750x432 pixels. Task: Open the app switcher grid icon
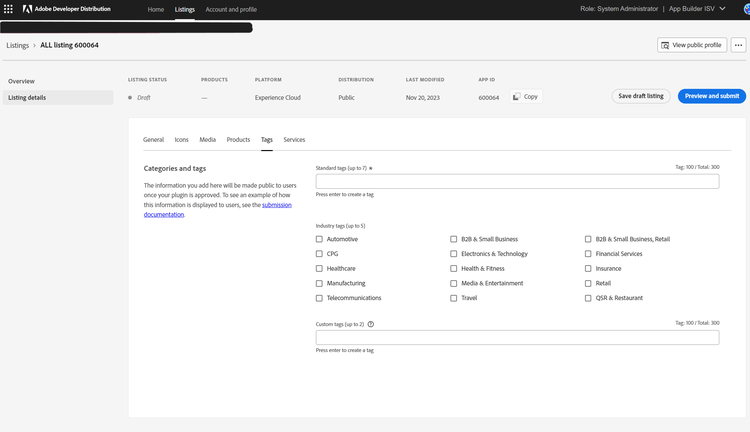click(8, 9)
